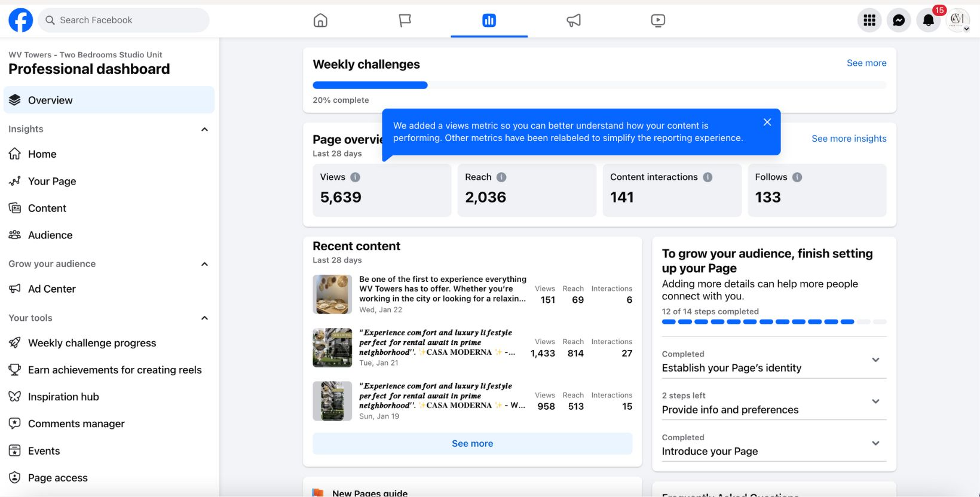Click the New Pages guide heading
The width and height of the screenshot is (980, 497).
pyautogui.click(x=370, y=493)
